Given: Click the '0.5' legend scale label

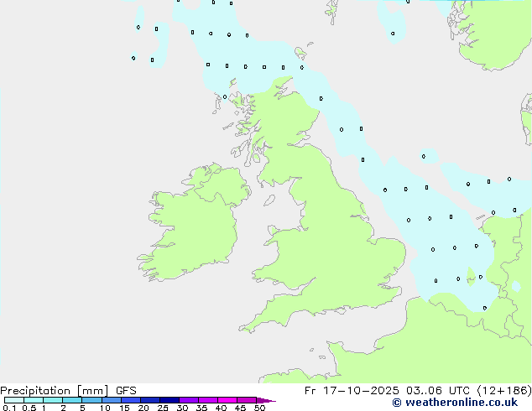Looking at the screenshot, I should [29, 408].
